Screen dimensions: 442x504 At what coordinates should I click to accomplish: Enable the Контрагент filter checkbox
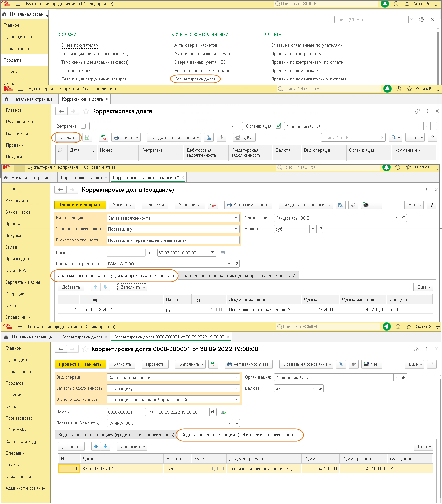click(83, 126)
